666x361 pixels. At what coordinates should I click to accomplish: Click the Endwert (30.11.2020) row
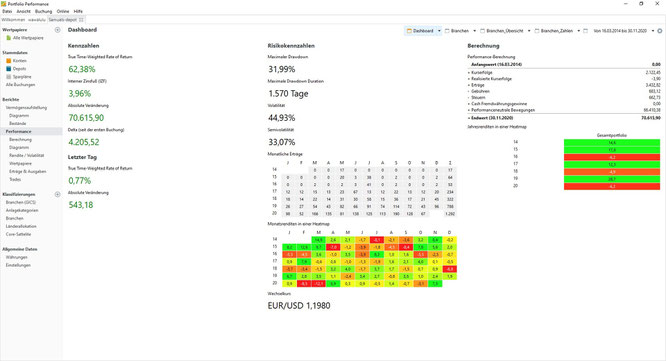(x=564, y=118)
